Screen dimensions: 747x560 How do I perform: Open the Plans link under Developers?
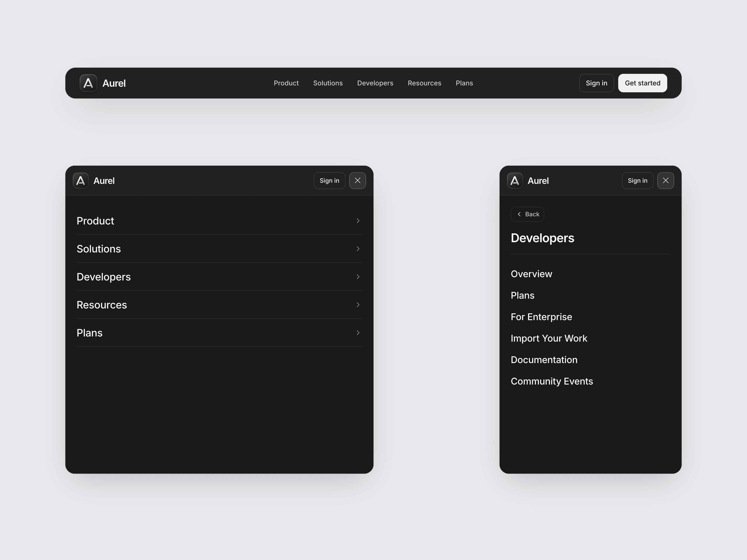point(522,295)
